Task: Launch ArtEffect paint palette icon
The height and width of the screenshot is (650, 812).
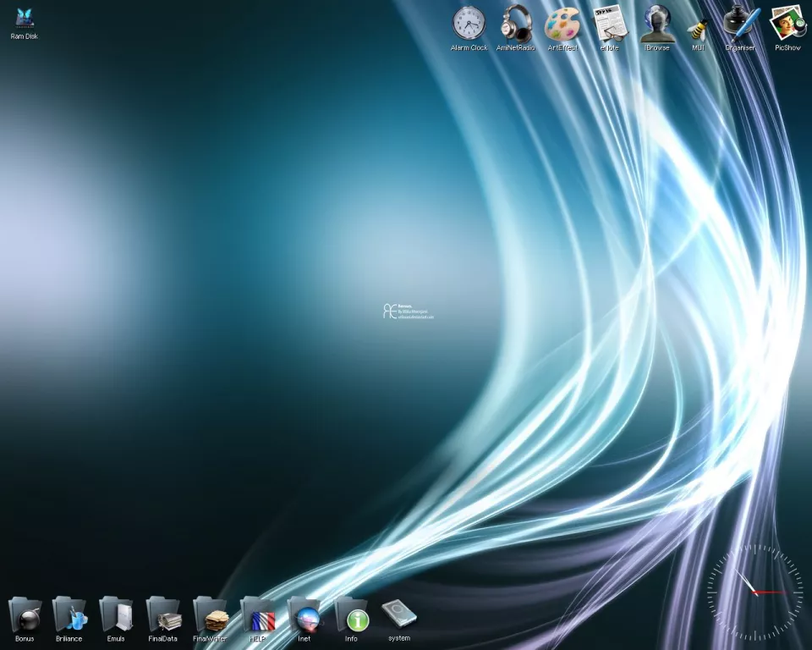Action: click(562, 23)
